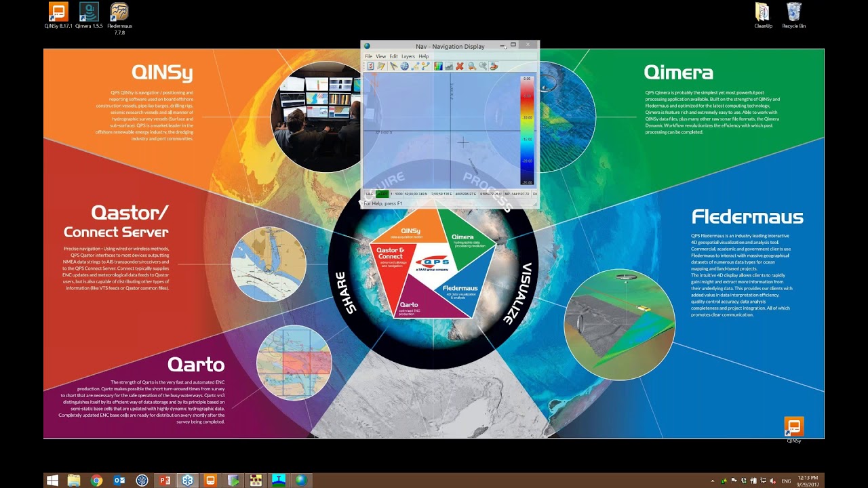Click the blue snowflake taskbar application
This screenshot has height=488, width=868.
[187, 481]
